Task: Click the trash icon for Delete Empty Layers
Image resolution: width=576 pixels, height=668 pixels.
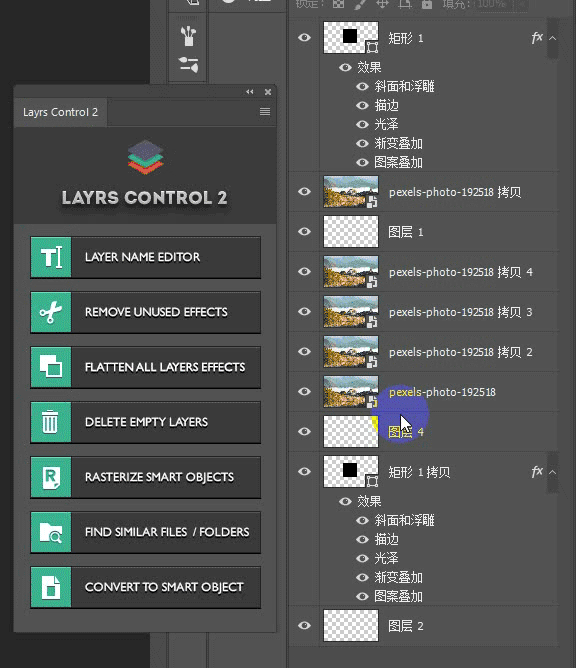Action: [x=51, y=422]
